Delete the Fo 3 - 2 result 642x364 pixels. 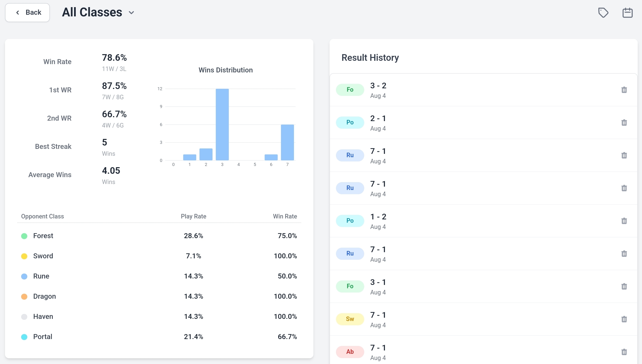tap(624, 90)
